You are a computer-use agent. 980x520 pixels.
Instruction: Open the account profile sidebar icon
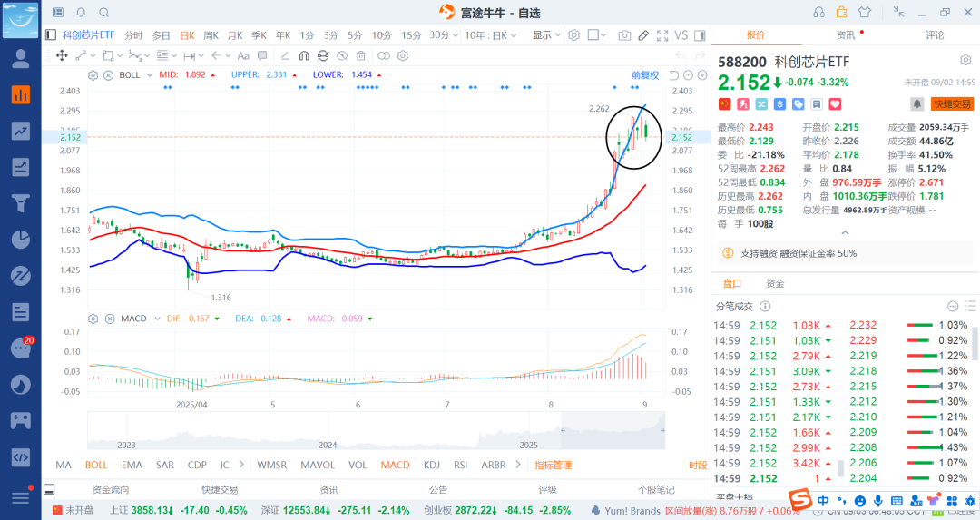(21, 59)
